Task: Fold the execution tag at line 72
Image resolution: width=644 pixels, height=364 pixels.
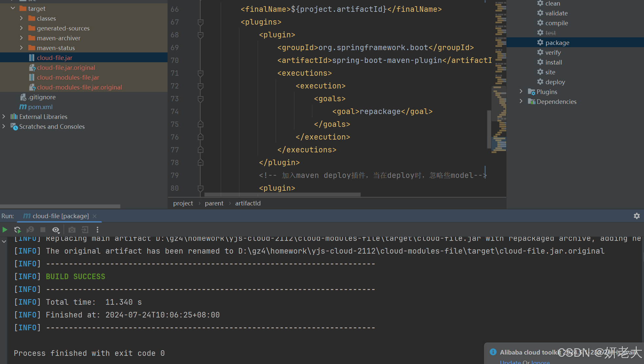Action: [x=201, y=86]
